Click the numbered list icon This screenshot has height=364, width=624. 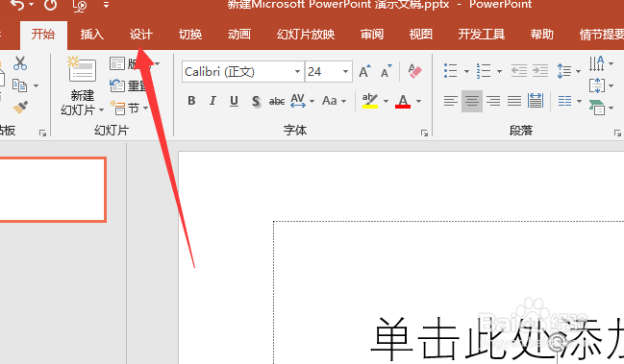(483, 71)
